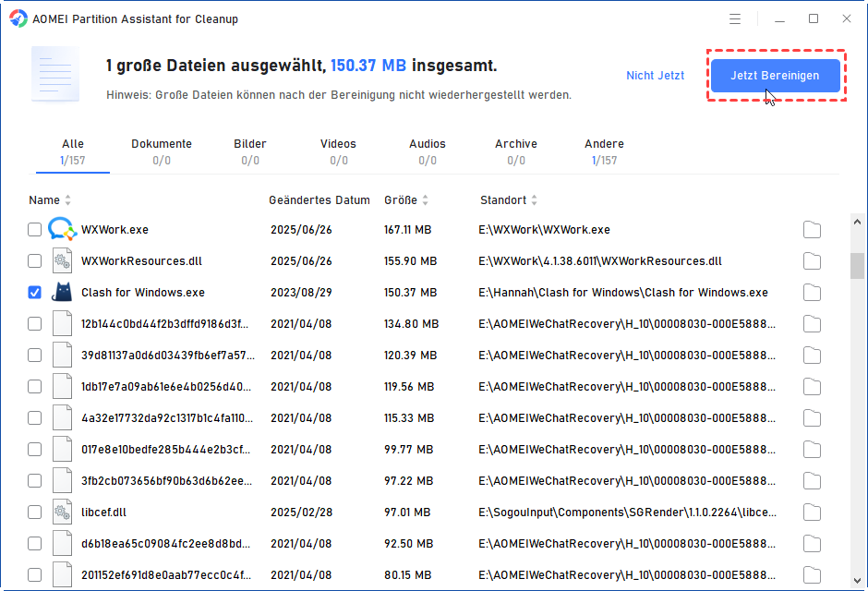
Task: Sort list by Name column arrows
Action: click(x=67, y=200)
